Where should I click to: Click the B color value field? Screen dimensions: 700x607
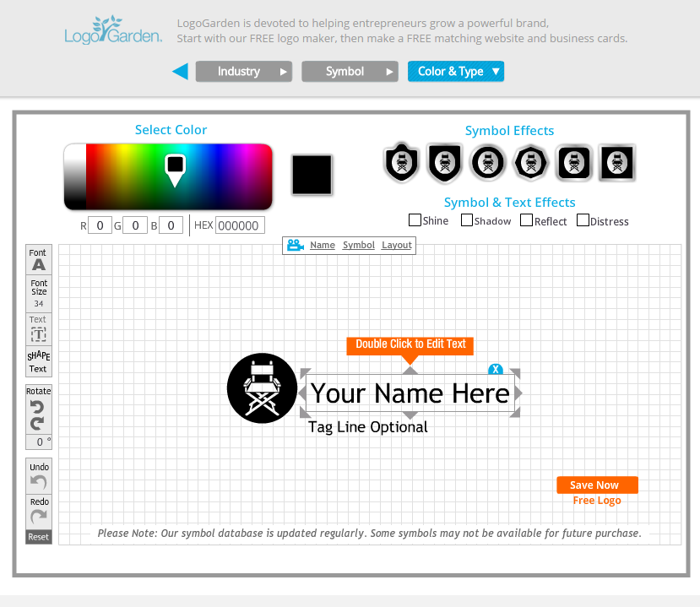tap(171, 225)
